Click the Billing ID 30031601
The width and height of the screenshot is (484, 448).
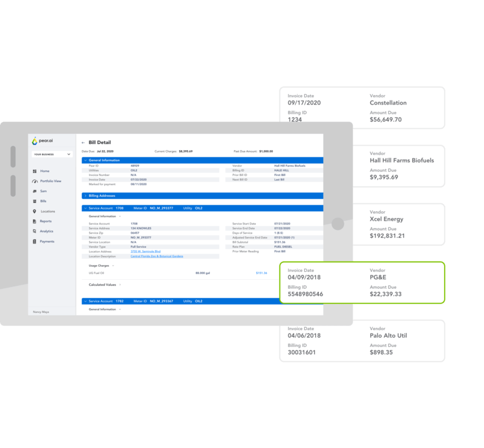click(x=301, y=352)
